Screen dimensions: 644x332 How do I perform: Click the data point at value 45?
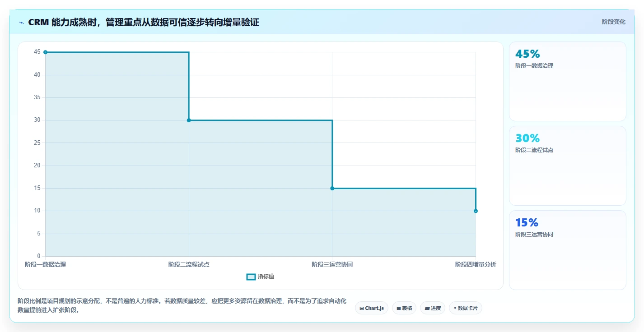[x=45, y=52]
